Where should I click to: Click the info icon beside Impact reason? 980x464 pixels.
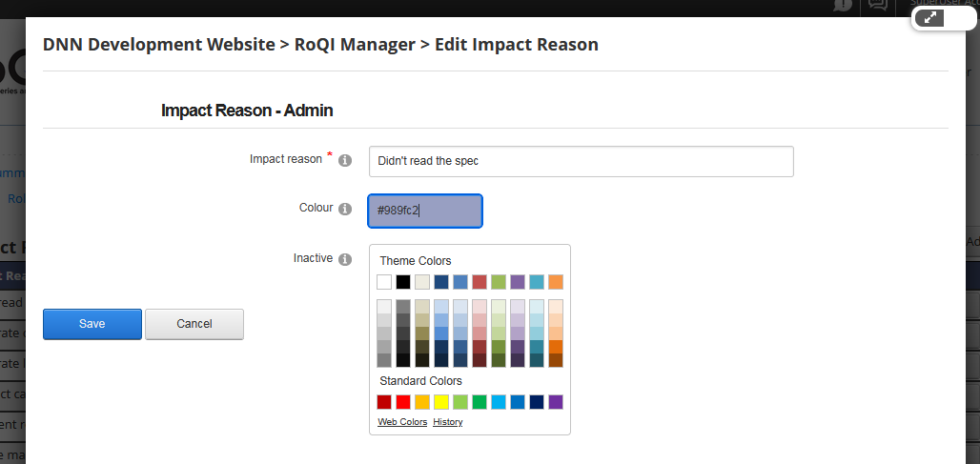tap(345, 161)
